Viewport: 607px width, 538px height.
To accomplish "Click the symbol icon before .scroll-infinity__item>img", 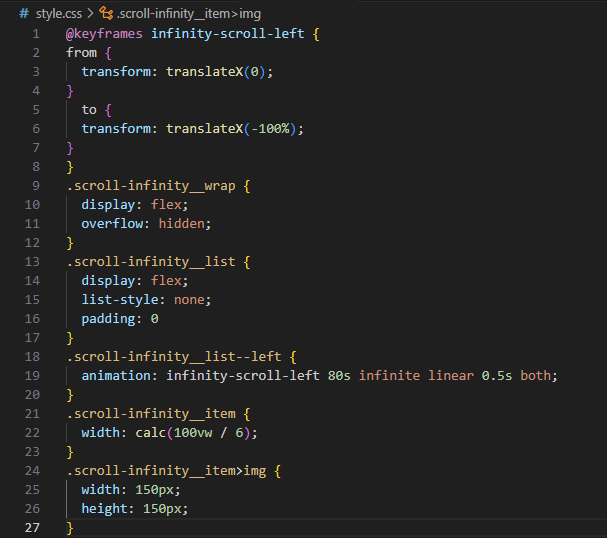I will point(109,12).
